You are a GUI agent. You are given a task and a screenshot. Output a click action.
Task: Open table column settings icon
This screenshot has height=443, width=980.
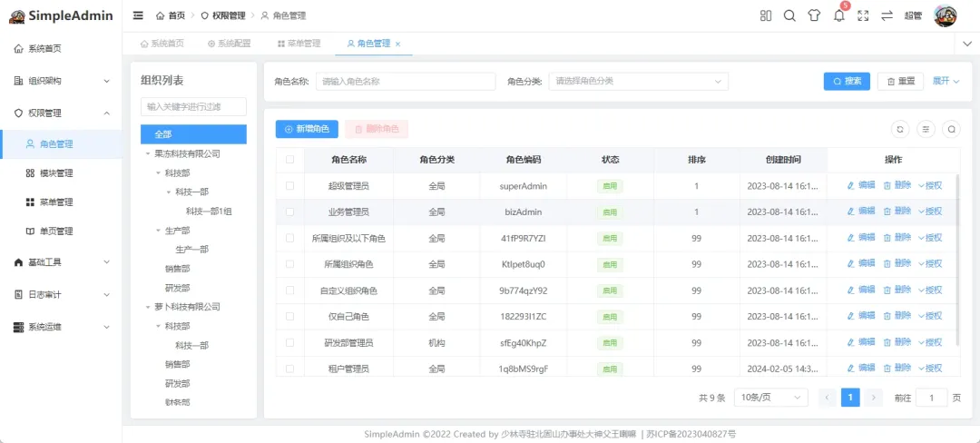click(x=926, y=129)
